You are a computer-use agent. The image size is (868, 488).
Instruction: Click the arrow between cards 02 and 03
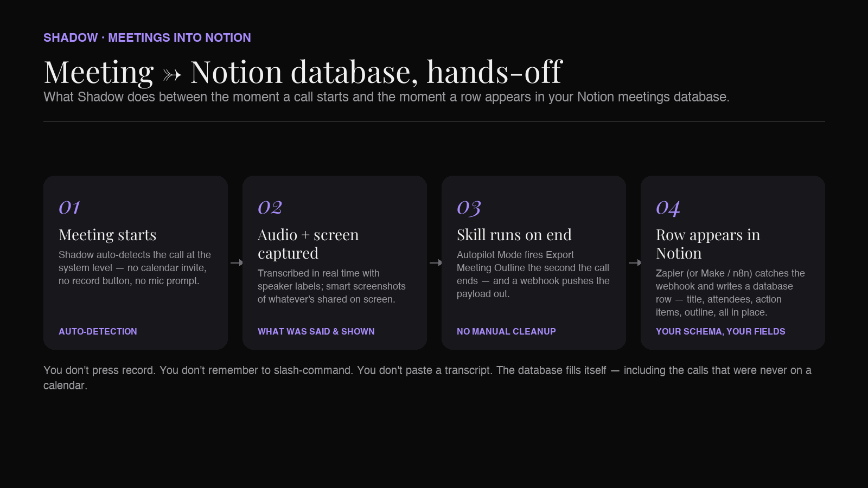click(x=436, y=262)
